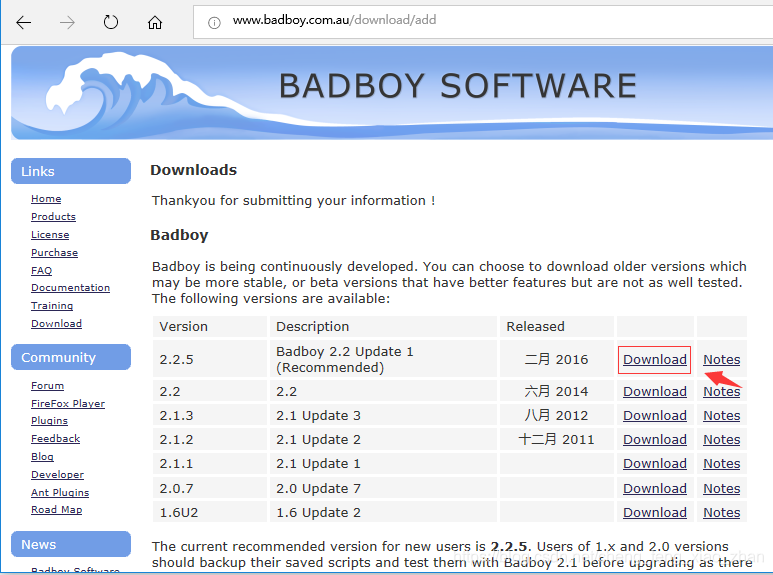Select 'Badboy 2.2 Update 1 (Recommended)' description
The image size is (773, 575).
coord(382,359)
